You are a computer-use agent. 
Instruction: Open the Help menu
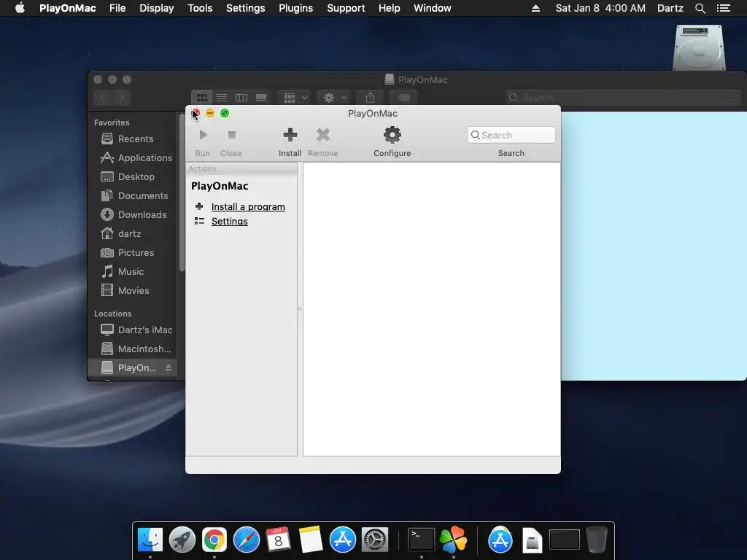(390, 8)
